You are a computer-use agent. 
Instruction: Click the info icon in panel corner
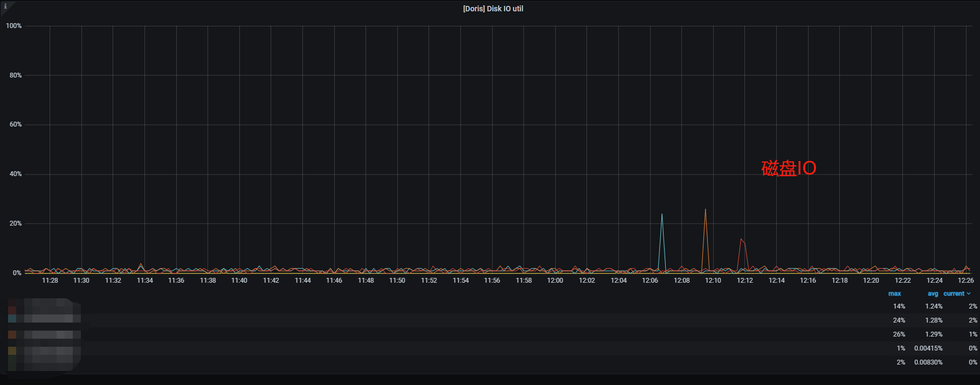[5, 6]
